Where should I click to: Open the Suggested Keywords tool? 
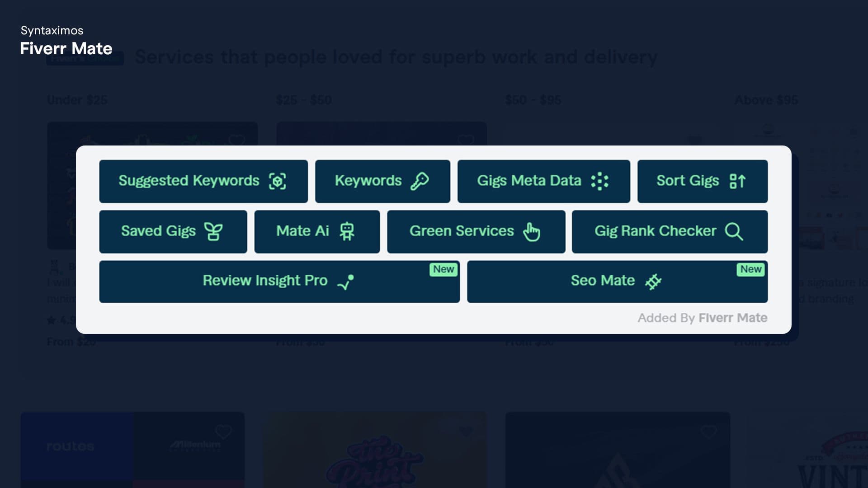[x=203, y=181]
